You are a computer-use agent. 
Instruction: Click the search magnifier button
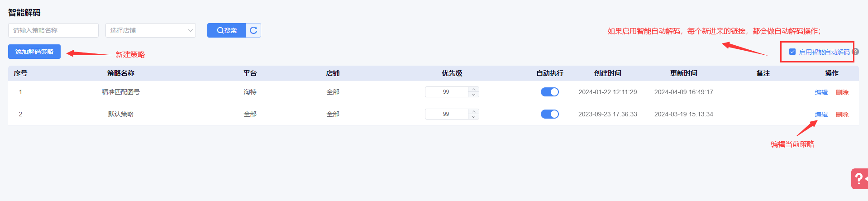(x=226, y=30)
